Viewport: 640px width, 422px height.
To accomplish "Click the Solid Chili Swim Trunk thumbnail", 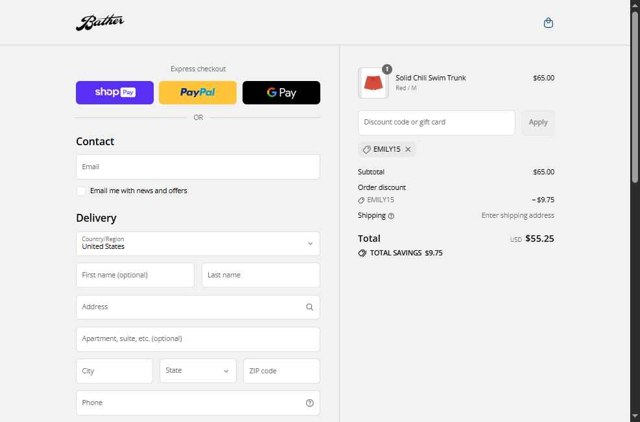I will click(373, 83).
